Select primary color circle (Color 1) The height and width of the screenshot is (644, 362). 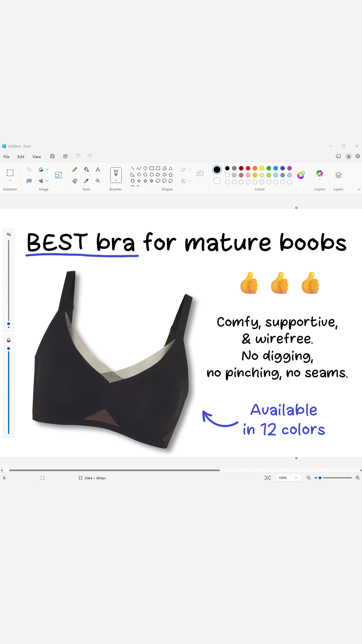[x=217, y=170]
